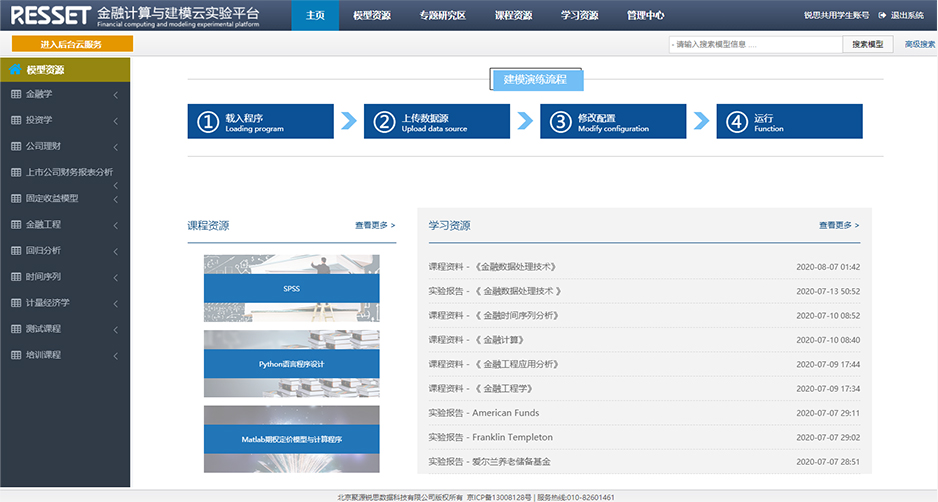Open the 高级搜索 advanced search link
938x502 pixels.
click(x=919, y=44)
